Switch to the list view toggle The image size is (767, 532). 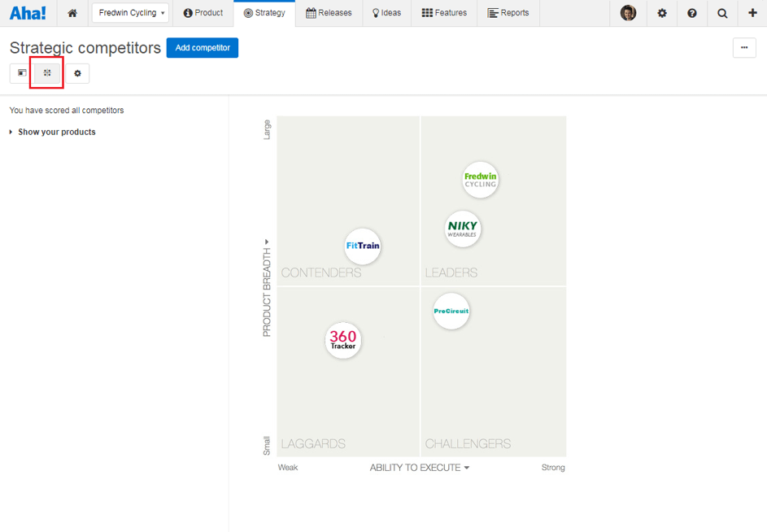22,73
